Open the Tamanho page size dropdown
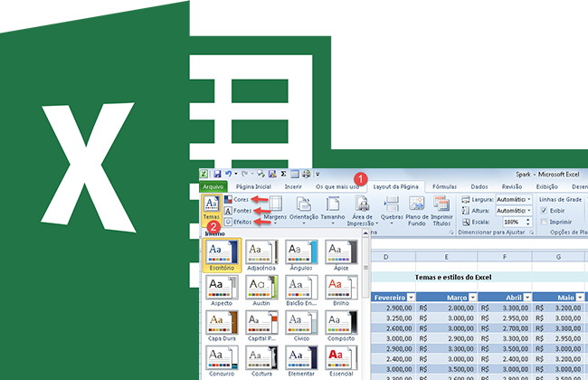Screen dimensions: 588x380 [x=333, y=211]
